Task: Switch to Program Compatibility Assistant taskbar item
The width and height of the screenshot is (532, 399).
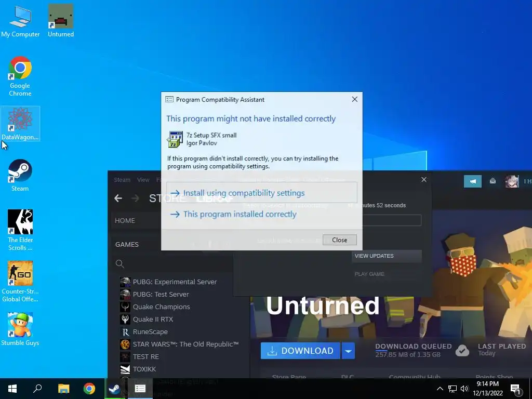Action: click(x=140, y=389)
